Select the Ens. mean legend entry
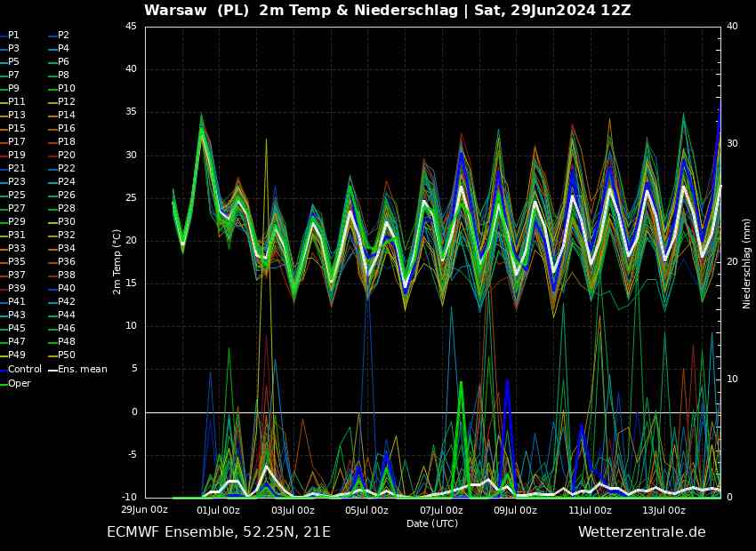 83,369
